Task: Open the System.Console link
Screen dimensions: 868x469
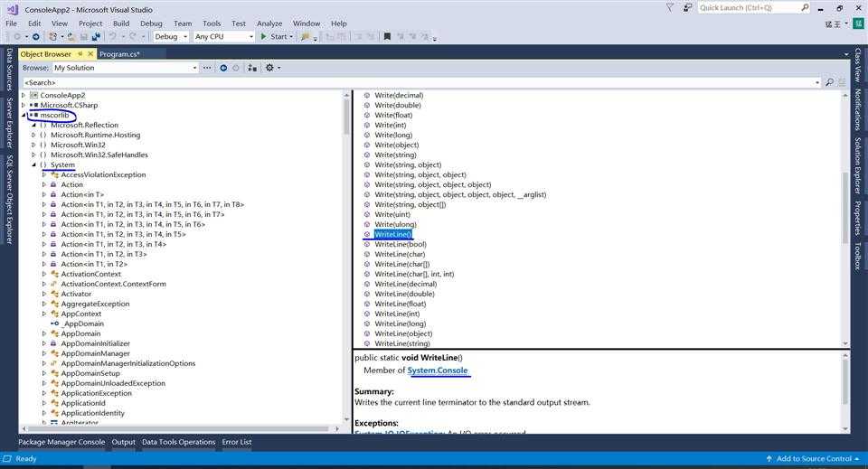Action: [438, 370]
